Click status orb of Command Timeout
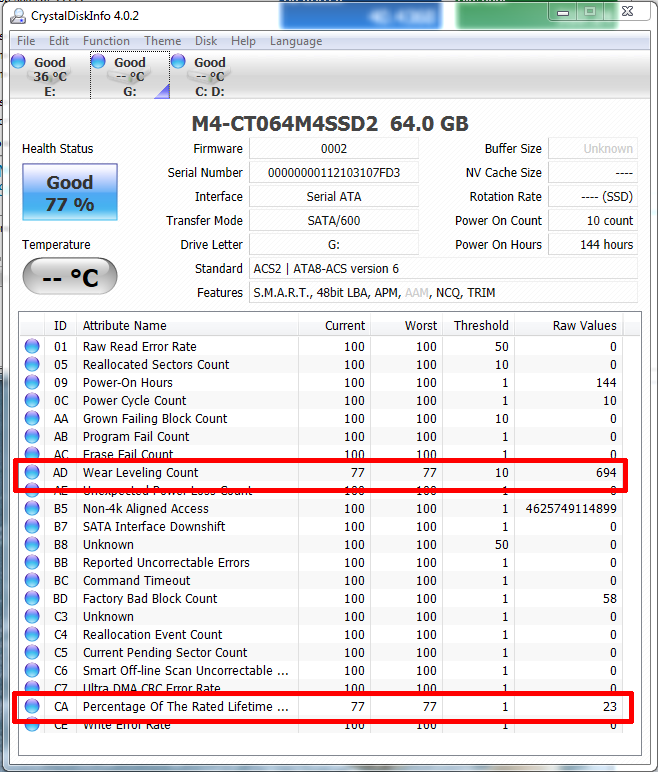 click(32, 580)
